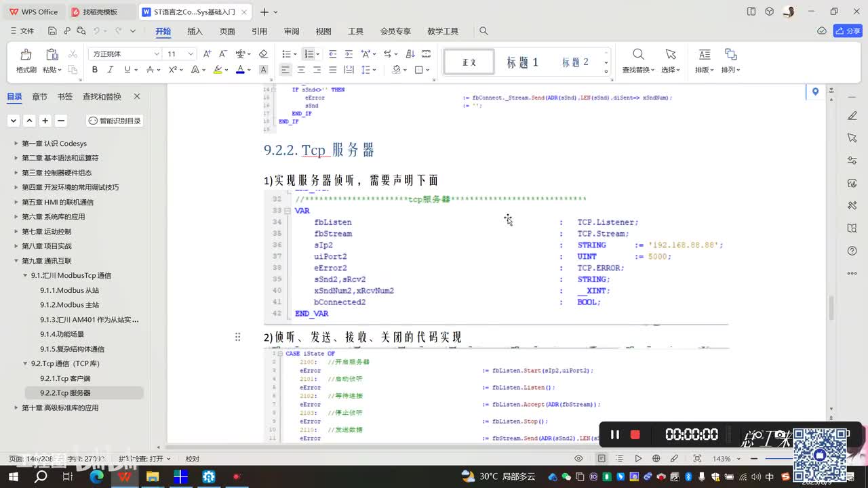Click the location pin icon near document
The width and height of the screenshot is (868, 488).
pyautogui.click(x=815, y=91)
